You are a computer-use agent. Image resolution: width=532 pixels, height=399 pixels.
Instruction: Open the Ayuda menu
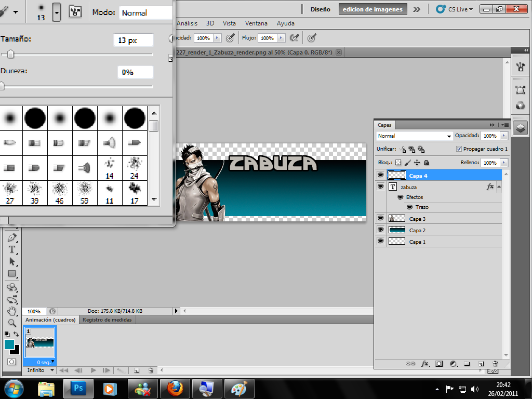click(285, 23)
